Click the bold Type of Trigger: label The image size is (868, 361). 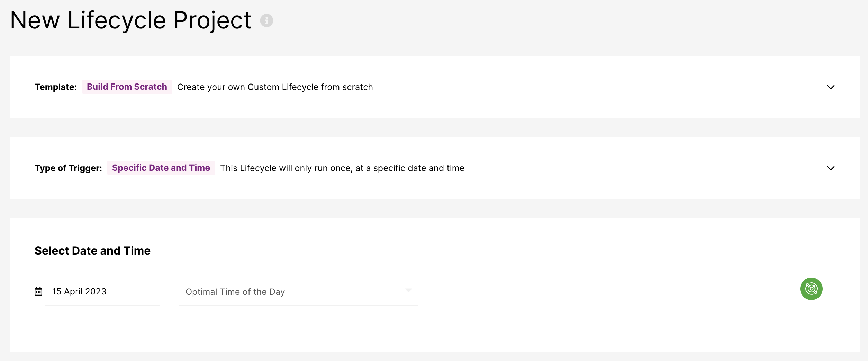pos(68,168)
